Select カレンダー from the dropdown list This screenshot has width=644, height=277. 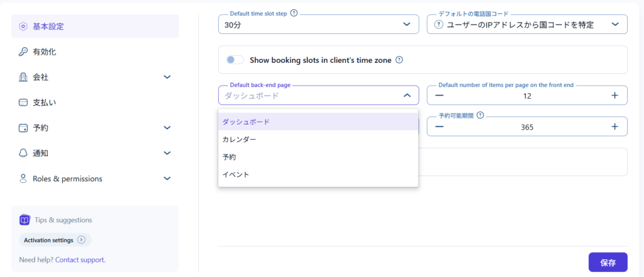240,139
